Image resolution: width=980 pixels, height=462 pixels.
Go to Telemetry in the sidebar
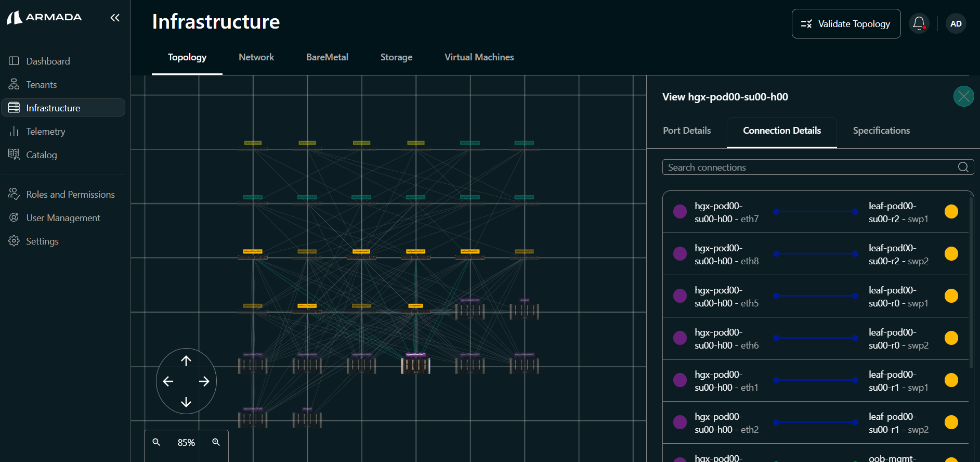pyautogui.click(x=46, y=132)
